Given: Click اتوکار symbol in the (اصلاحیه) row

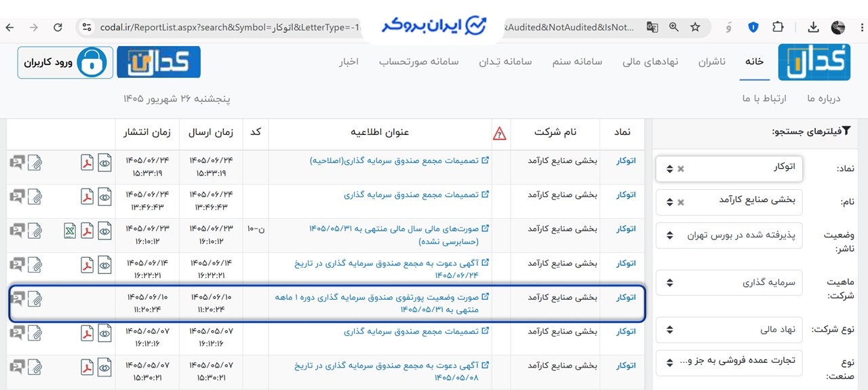Looking at the screenshot, I should [626, 161].
